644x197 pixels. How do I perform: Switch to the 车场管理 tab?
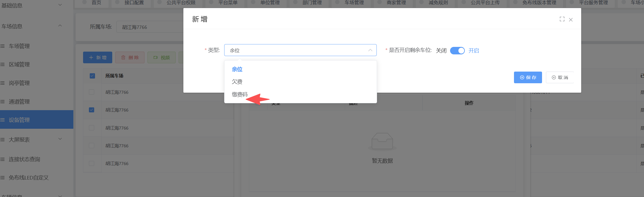coord(351,3)
